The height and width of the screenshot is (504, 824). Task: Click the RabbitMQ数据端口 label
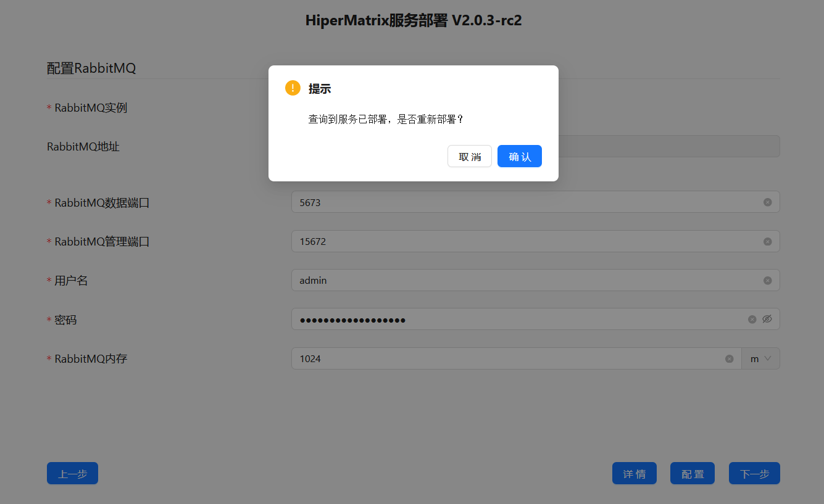point(102,202)
